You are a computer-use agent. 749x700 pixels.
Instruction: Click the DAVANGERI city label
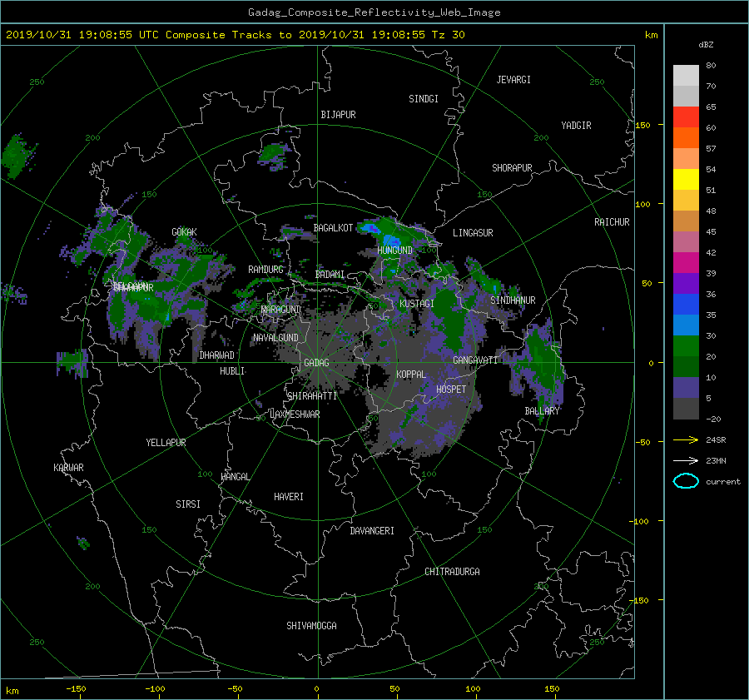[x=372, y=531]
